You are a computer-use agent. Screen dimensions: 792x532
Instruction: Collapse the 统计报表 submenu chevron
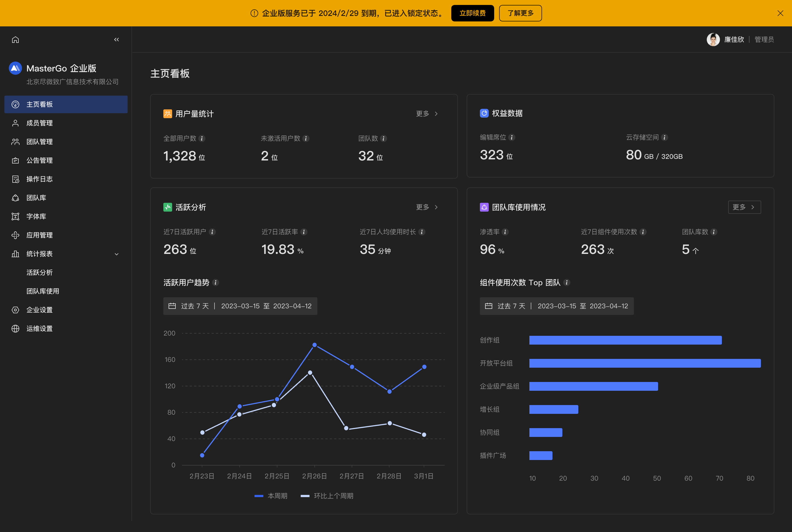[116, 254]
